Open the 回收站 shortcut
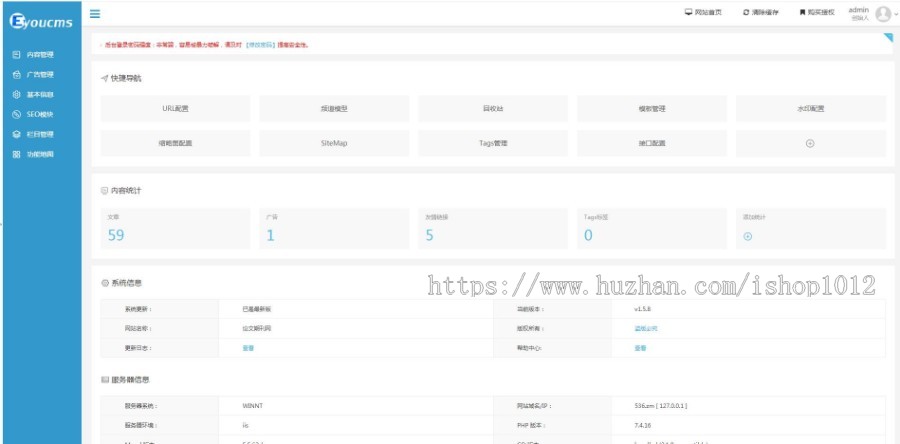This screenshot has width=900, height=444. coord(493,108)
